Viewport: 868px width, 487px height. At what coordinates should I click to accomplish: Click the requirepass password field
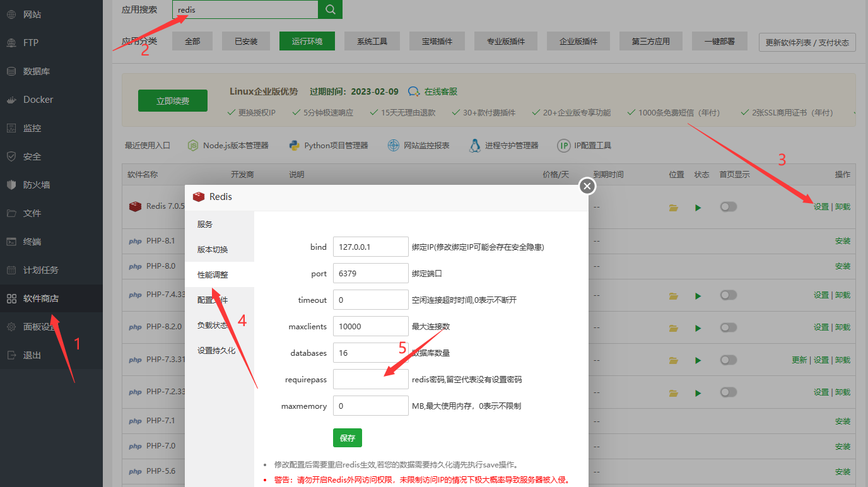click(371, 379)
